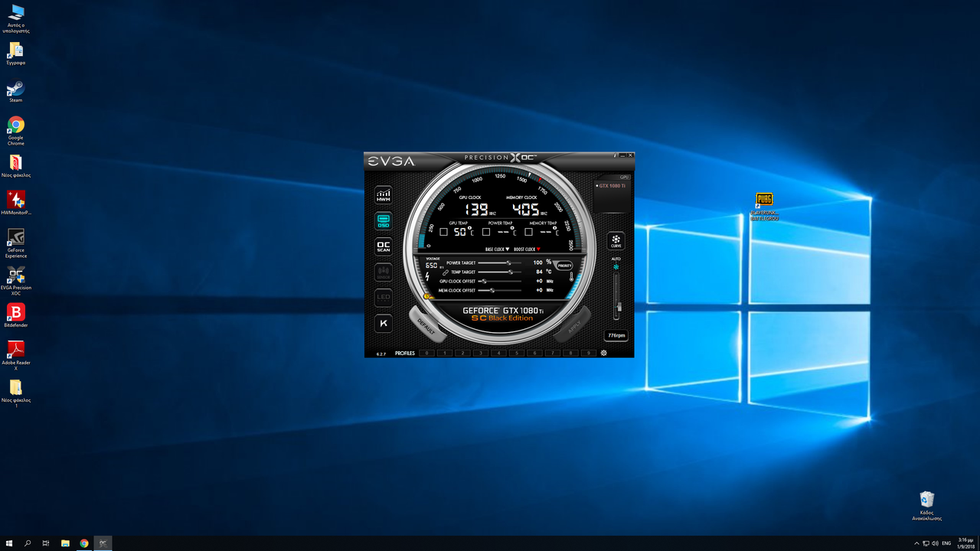Click the K-Boost button
The image size is (980, 551).
coord(384,323)
